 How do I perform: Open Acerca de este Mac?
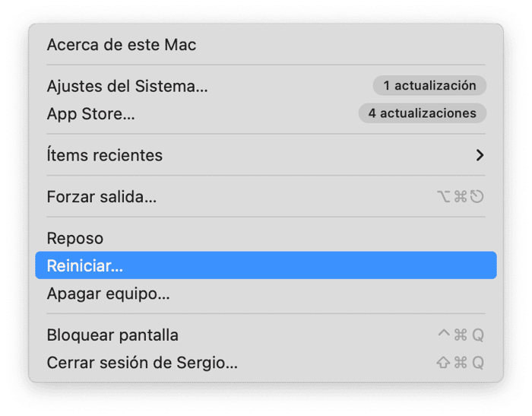click(x=122, y=45)
